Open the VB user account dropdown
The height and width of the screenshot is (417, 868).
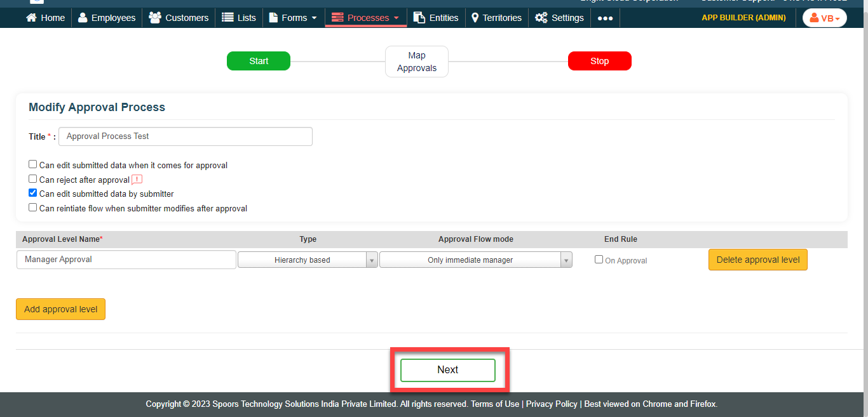[x=824, y=18]
